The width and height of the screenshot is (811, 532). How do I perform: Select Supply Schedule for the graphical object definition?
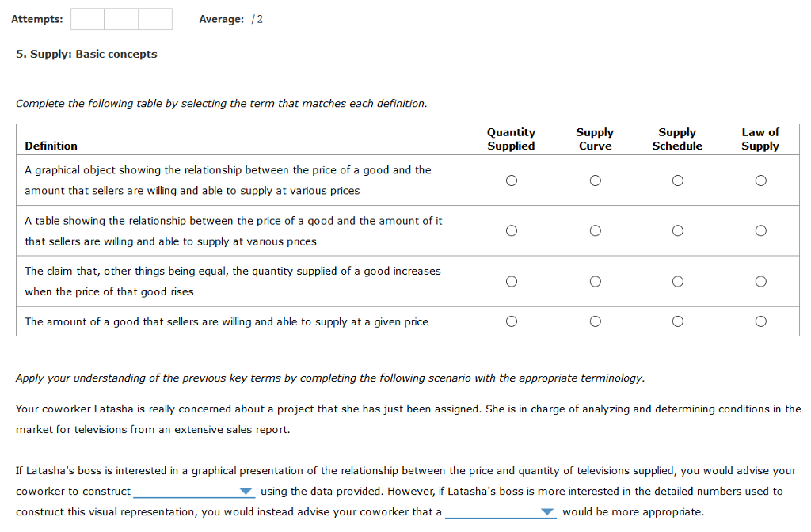(677, 180)
